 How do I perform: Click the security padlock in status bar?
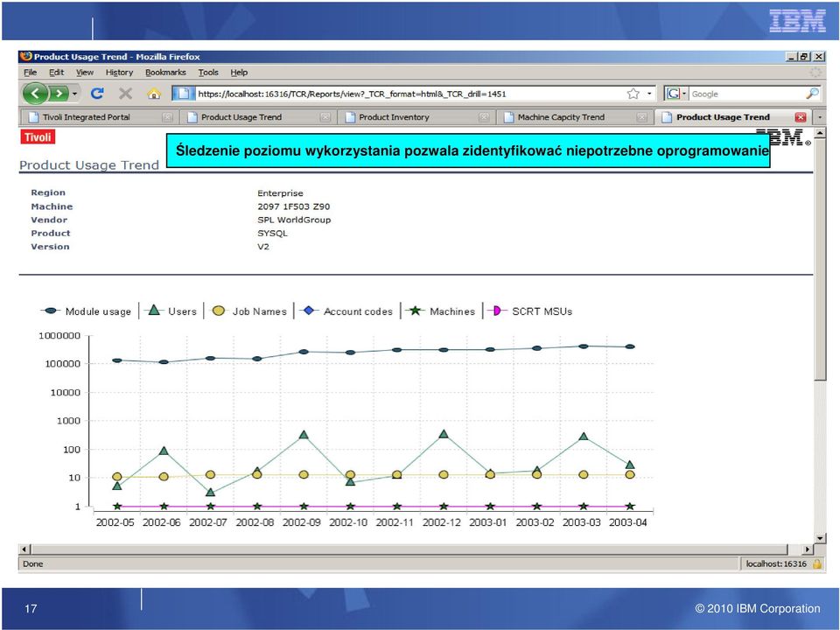pos(817,563)
